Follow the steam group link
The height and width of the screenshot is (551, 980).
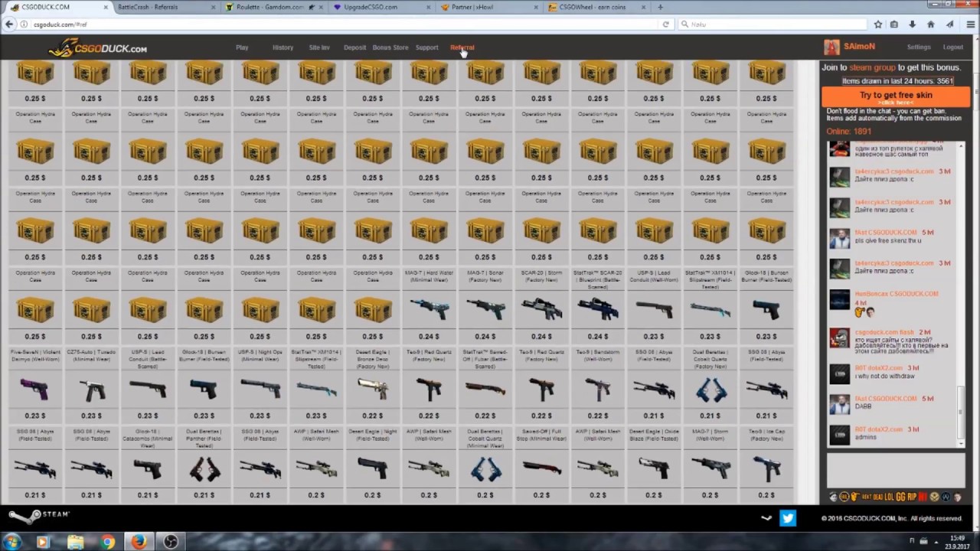click(871, 67)
